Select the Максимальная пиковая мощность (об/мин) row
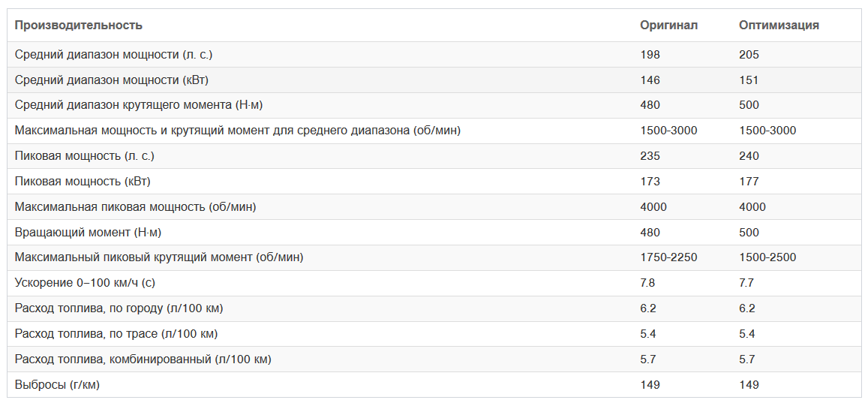The height and width of the screenshot is (406, 868). click(x=434, y=207)
